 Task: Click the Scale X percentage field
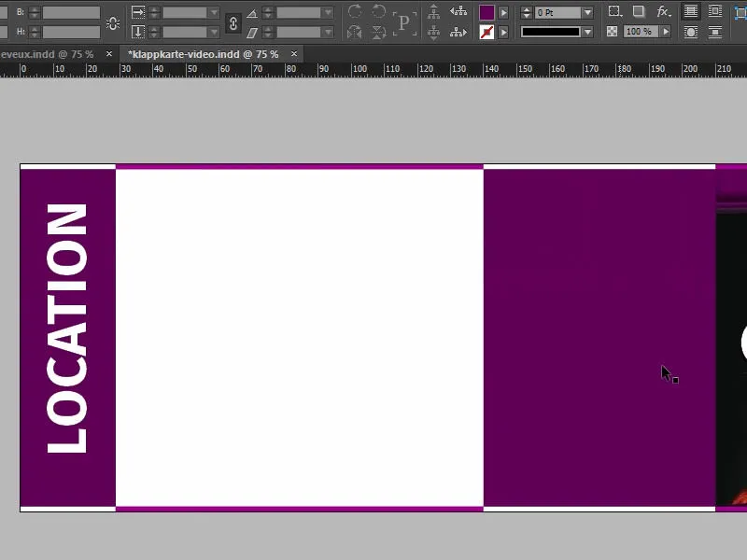pos(185,12)
